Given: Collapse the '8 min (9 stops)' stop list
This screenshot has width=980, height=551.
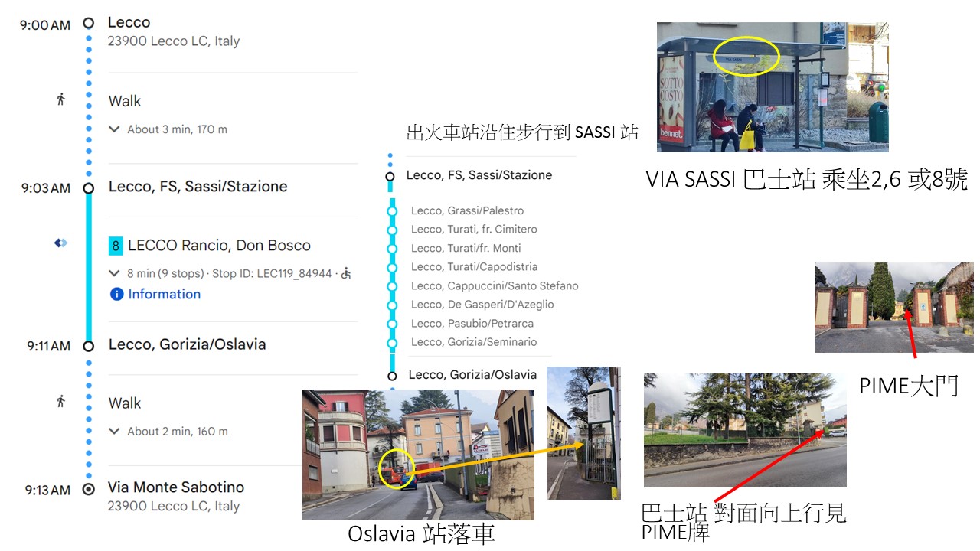Looking at the screenshot, I should (115, 273).
